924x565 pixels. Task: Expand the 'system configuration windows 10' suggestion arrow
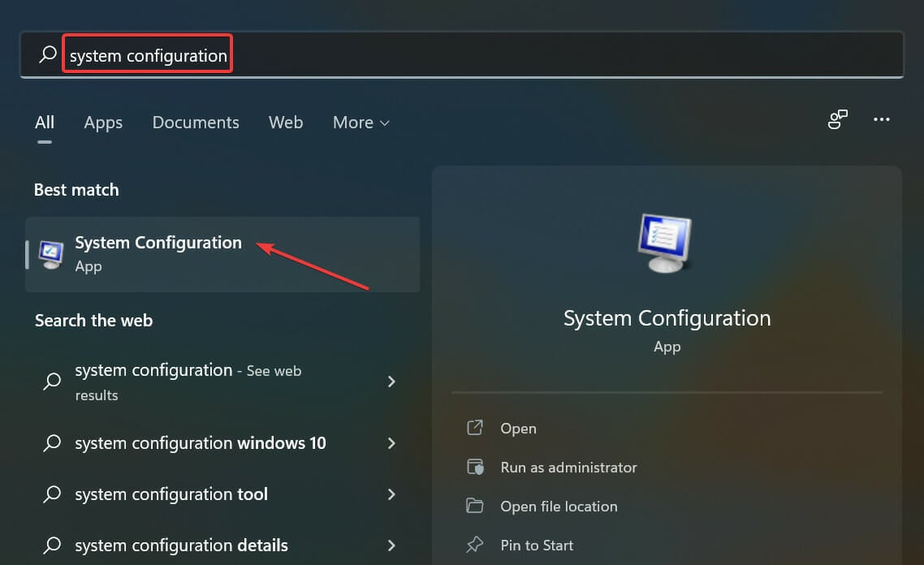391,443
